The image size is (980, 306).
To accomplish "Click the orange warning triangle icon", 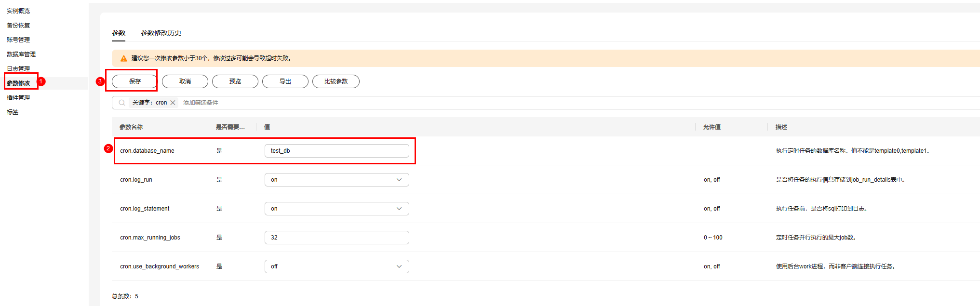I will coord(124,58).
